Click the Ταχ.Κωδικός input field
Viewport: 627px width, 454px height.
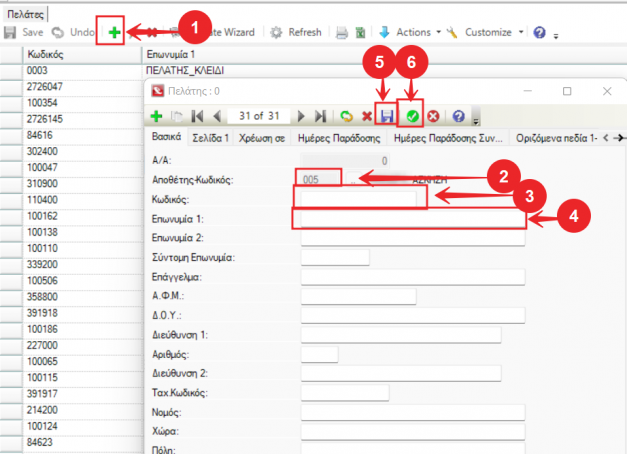click(345, 393)
